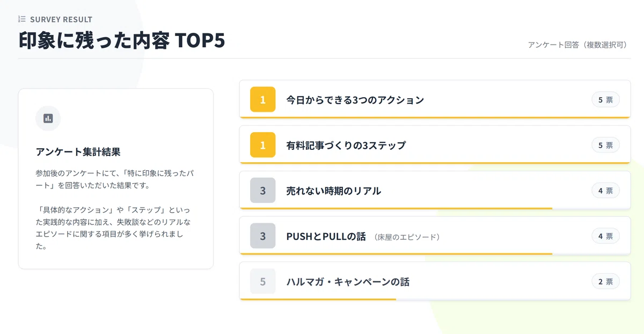Click the progress bar under 売れない時期のリアル
This screenshot has width=644, height=334.
(435, 208)
